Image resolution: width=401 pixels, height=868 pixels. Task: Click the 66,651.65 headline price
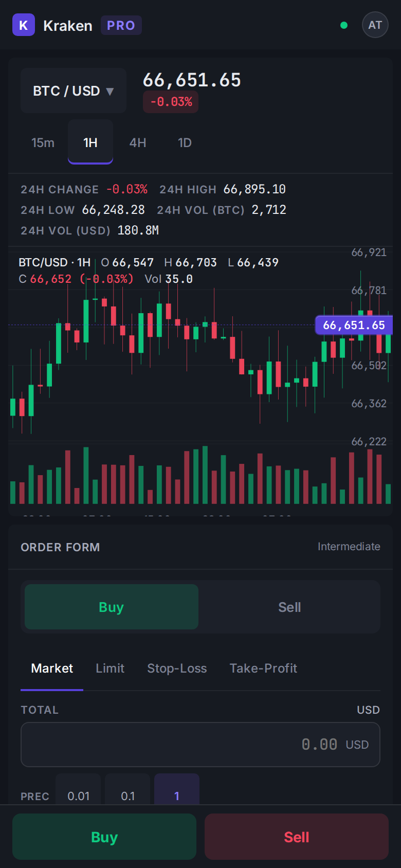click(192, 80)
